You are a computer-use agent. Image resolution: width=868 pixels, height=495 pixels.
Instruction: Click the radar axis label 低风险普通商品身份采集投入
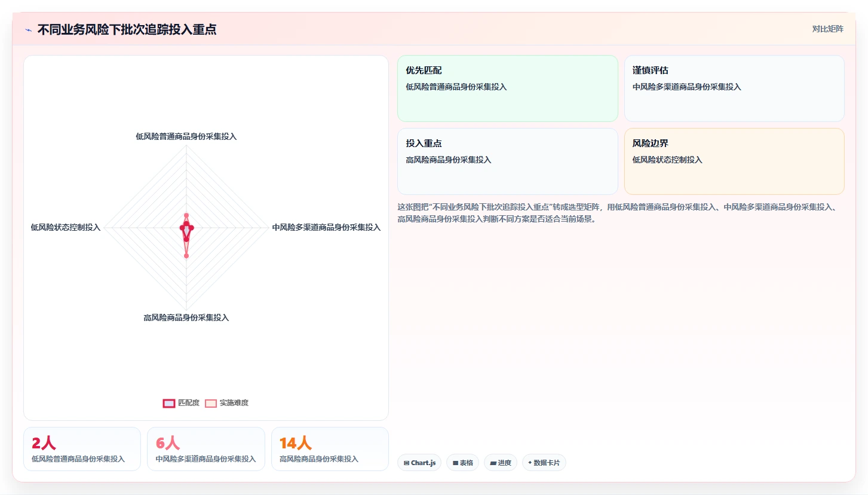tap(186, 136)
